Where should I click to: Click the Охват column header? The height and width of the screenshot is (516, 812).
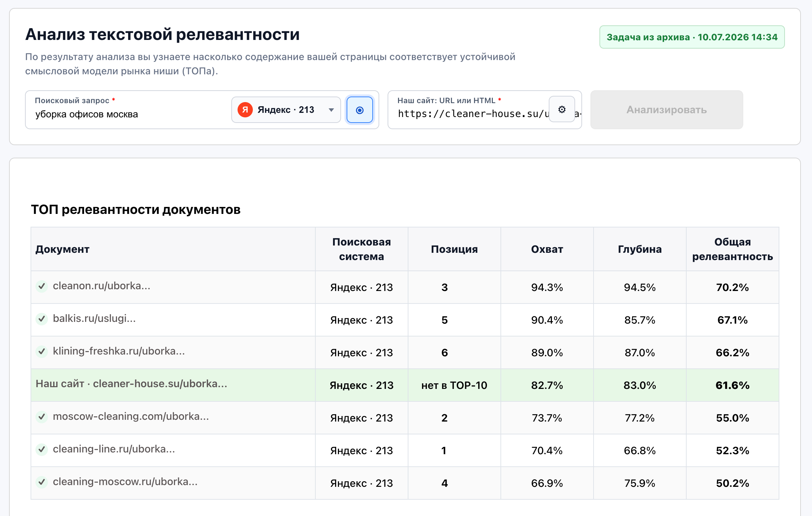tap(547, 249)
